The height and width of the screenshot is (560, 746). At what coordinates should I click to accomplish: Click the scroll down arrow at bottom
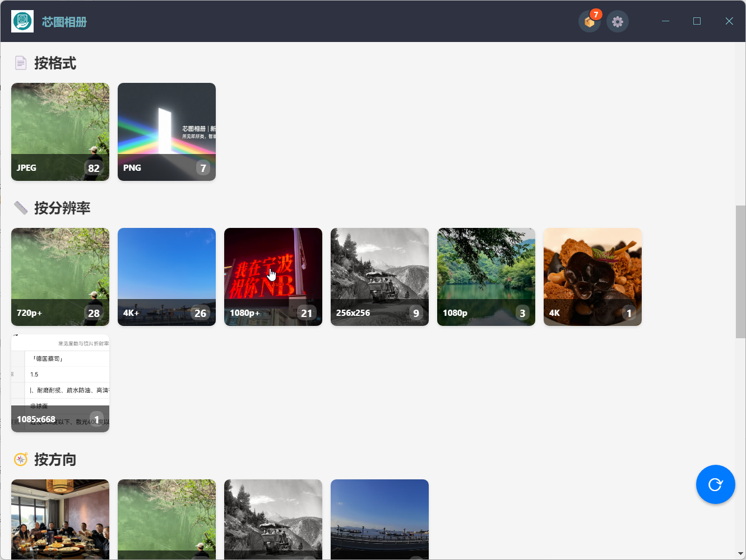pyautogui.click(x=740, y=554)
